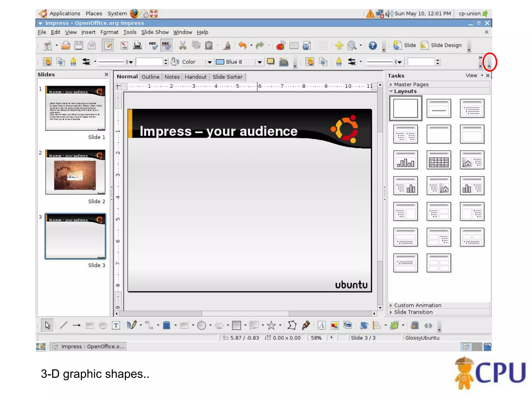Image resolution: width=532 pixels, height=399 pixels.
Task: Select the Text tool
Action: pyautogui.click(x=116, y=325)
